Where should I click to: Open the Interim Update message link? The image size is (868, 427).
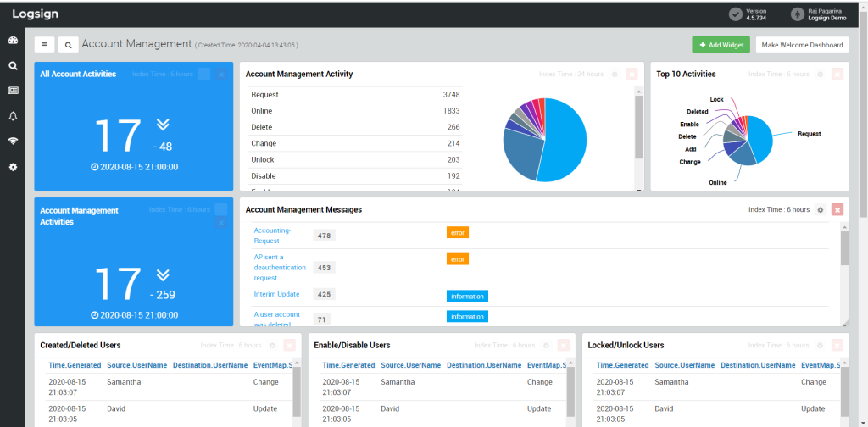pyautogui.click(x=276, y=294)
